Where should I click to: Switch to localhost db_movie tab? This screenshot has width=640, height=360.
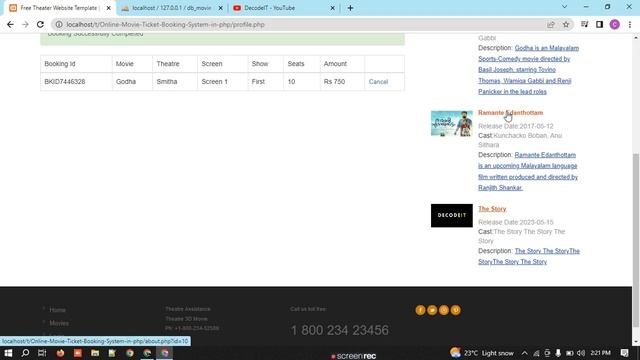pos(171,8)
